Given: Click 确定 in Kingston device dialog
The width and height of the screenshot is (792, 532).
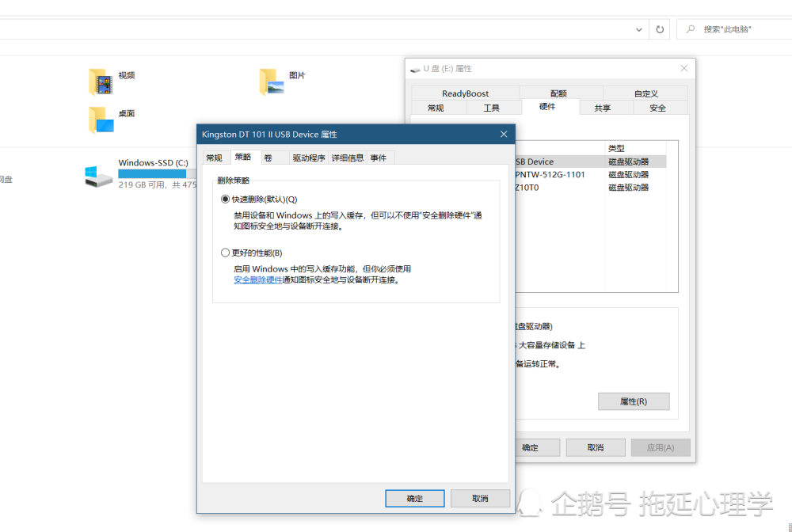Looking at the screenshot, I should coord(415,498).
